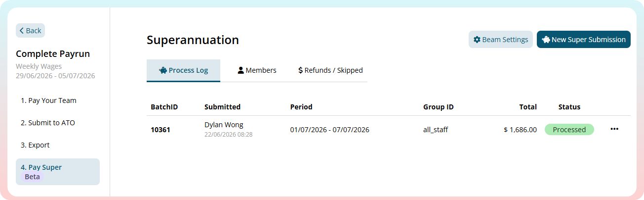This screenshot has height=200, width=644.
Task: Open step 4. Pay Super
Action: [58, 172]
